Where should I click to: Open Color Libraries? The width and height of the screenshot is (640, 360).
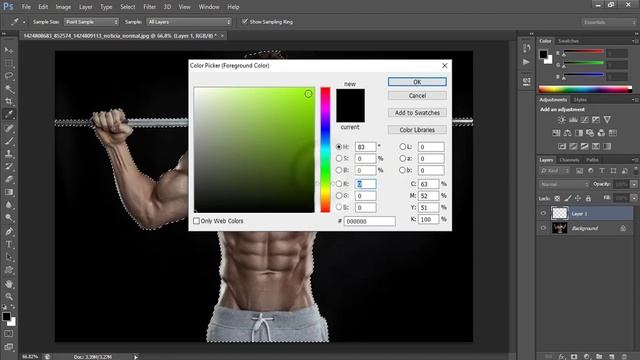pos(417,130)
